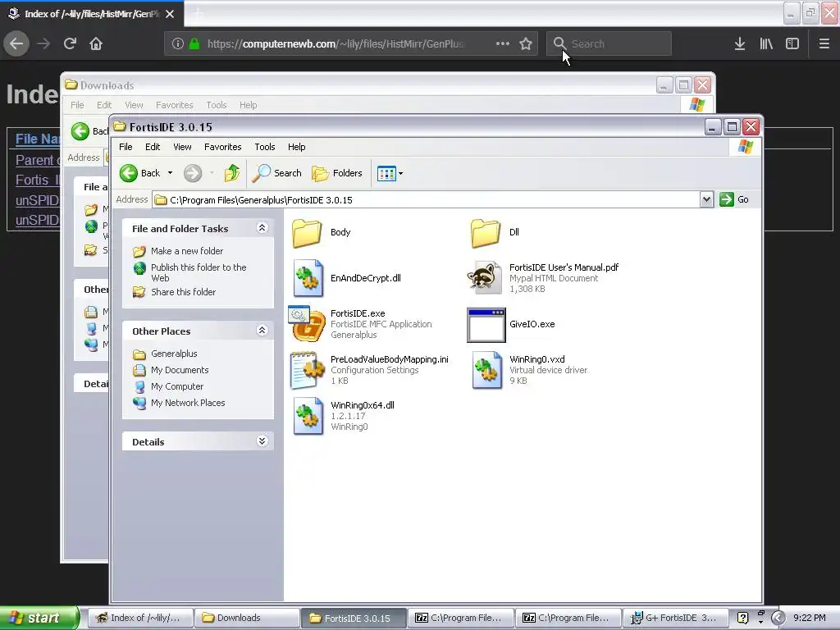Viewport: 840px width, 630px height.
Task: Click the Firefox Search box
Action: (609, 43)
